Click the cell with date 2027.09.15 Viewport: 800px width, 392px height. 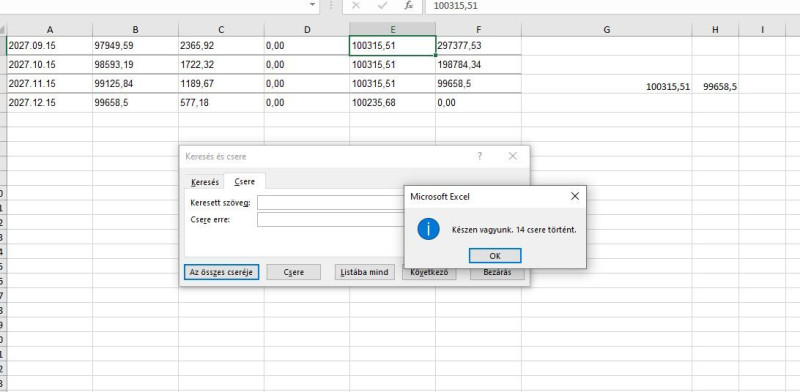pos(50,45)
